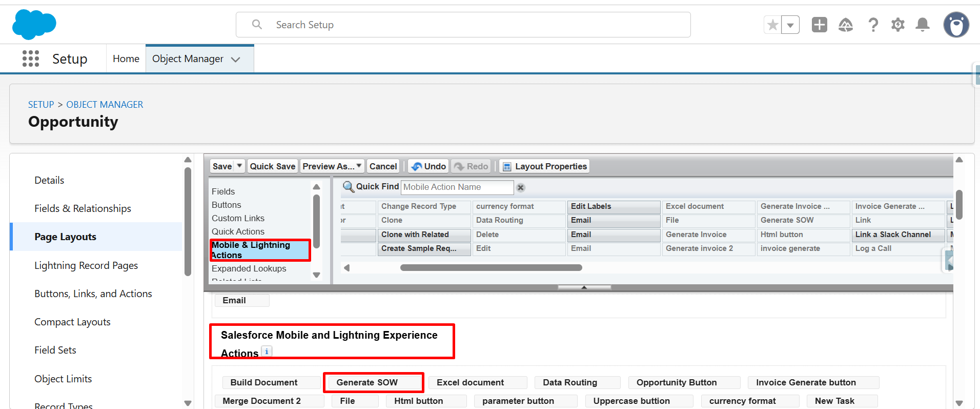Select Fields in the palette category list
980x409 pixels.
223,191
